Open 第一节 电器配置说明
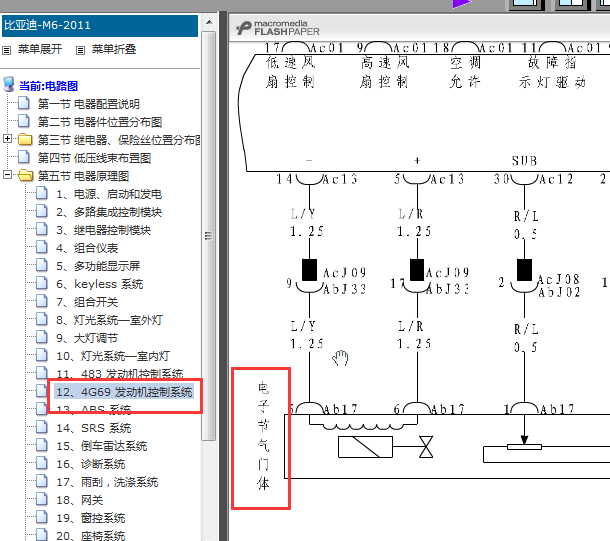Viewport: 610px width, 541px height. (89, 104)
